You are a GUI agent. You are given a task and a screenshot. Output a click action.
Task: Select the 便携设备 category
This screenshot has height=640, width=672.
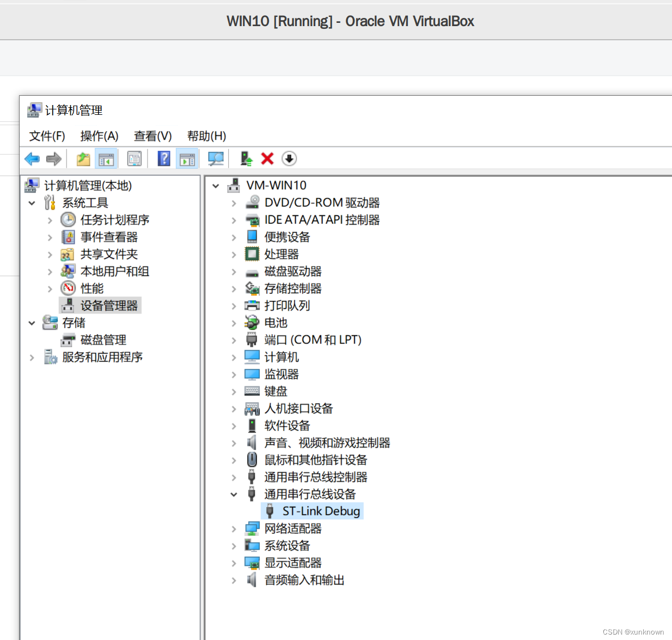(287, 237)
